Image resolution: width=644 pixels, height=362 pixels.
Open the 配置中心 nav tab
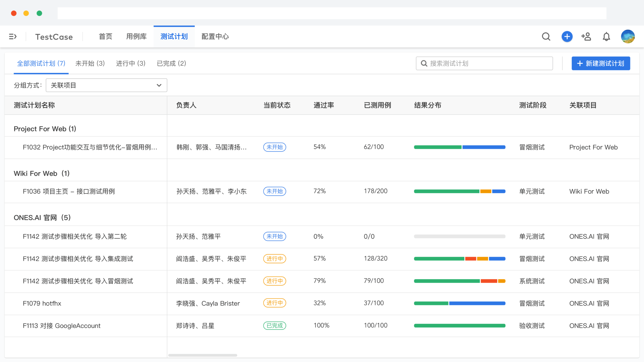coord(215,36)
